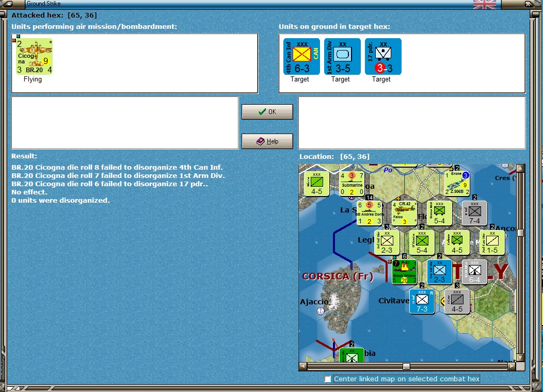The height and width of the screenshot is (392, 543).
Task: Click the blue 7-3 infantry counter
Action: coord(422,301)
